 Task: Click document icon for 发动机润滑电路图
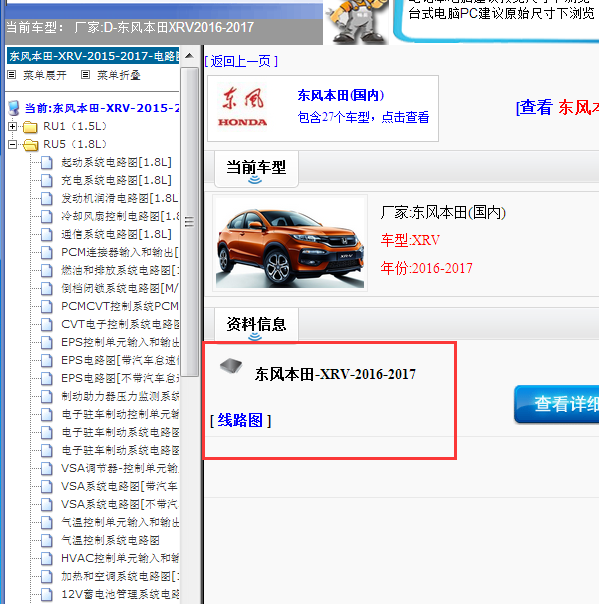[x=47, y=199]
